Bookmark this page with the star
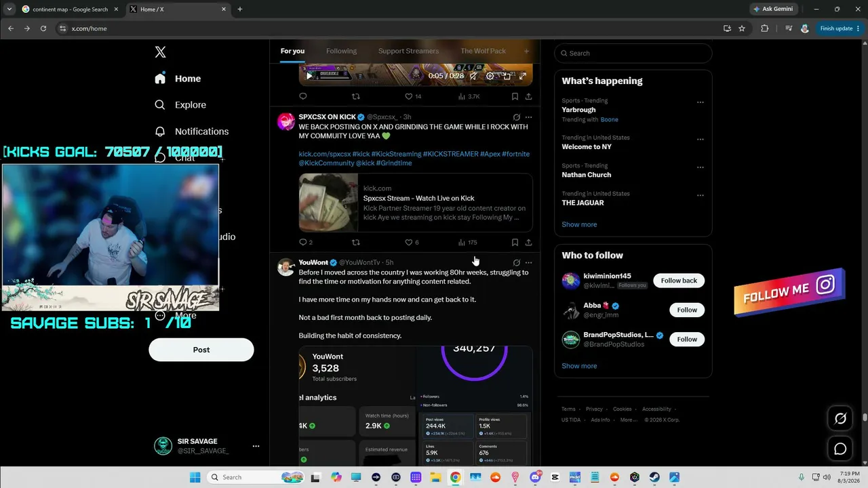 742,28
